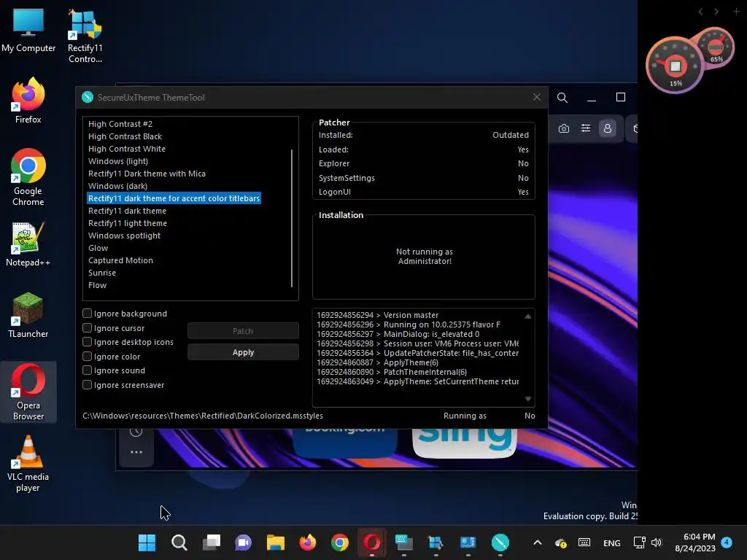
Task: Click the disabled Patch button
Action: (243, 331)
